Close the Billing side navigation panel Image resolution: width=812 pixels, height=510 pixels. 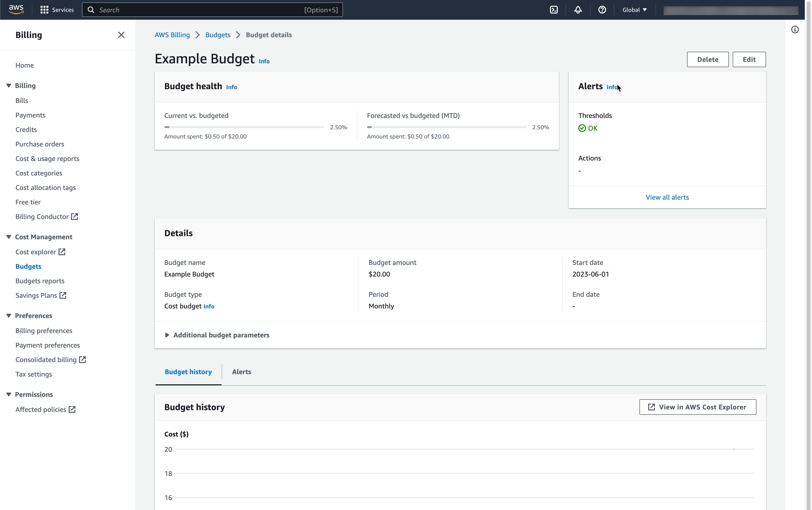click(x=121, y=35)
